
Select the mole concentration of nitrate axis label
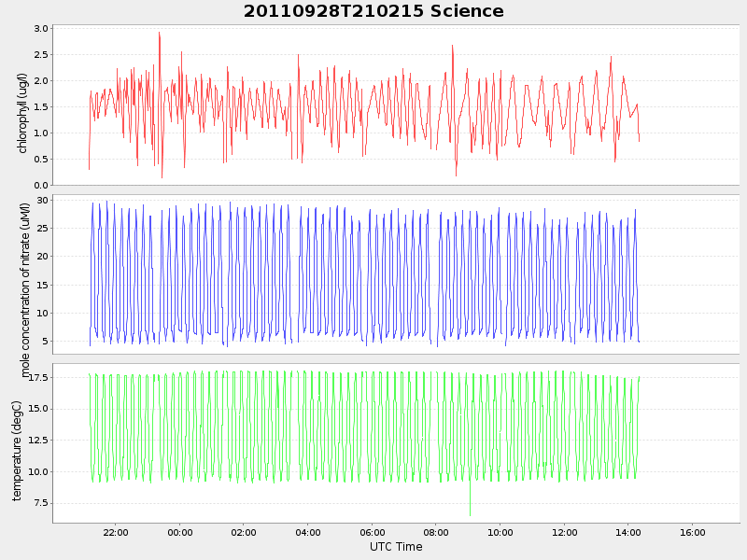point(25,290)
